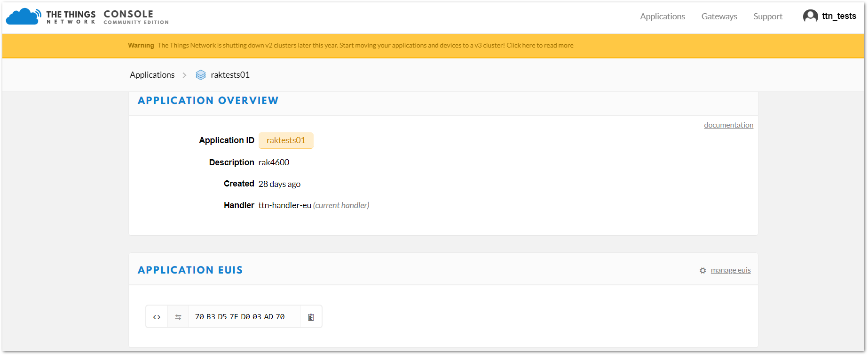Viewport: 868px width, 355px height.
Task: Open the Gateways menu item
Action: click(x=719, y=16)
